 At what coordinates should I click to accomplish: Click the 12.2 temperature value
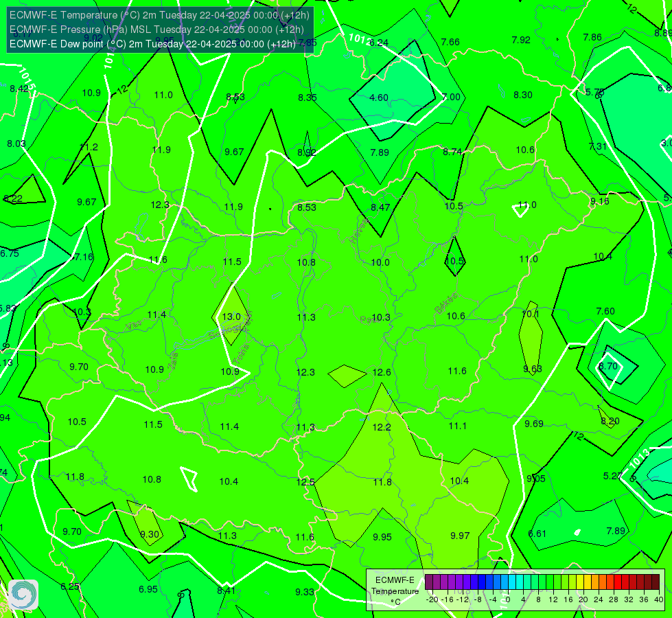pos(382,427)
